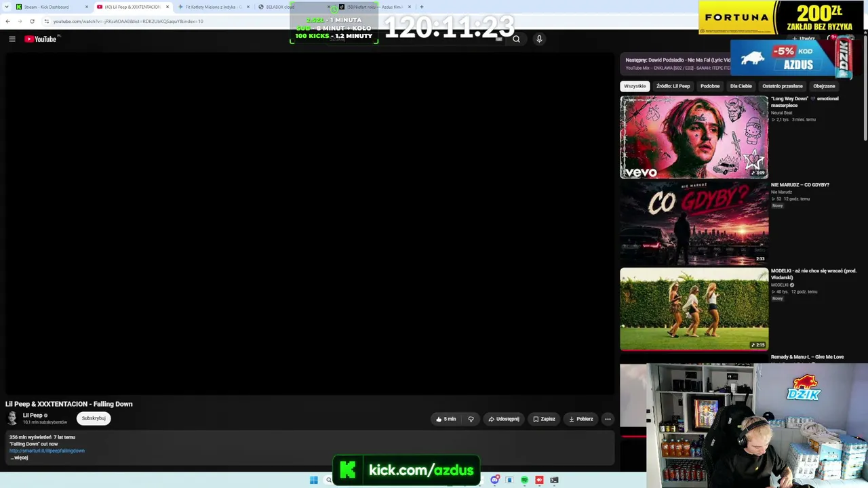Viewport: 868px width, 488px height.
Task: Select the Wszystkie filter chip
Action: tap(635, 86)
